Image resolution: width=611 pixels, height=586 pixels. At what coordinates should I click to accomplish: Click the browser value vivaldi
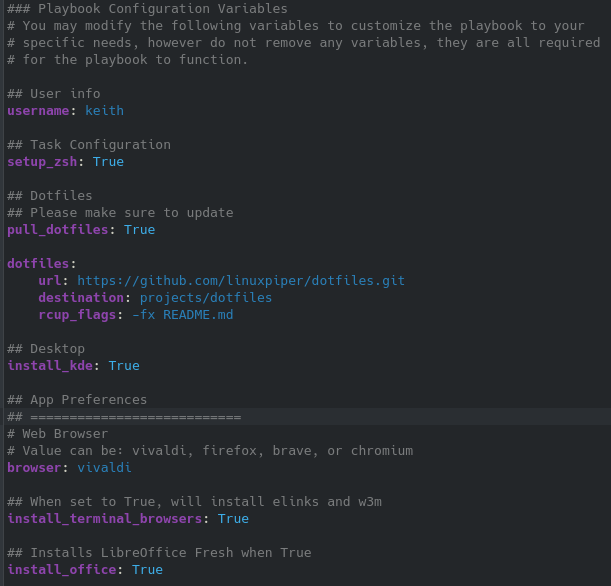pyautogui.click(x=104, y=468)
